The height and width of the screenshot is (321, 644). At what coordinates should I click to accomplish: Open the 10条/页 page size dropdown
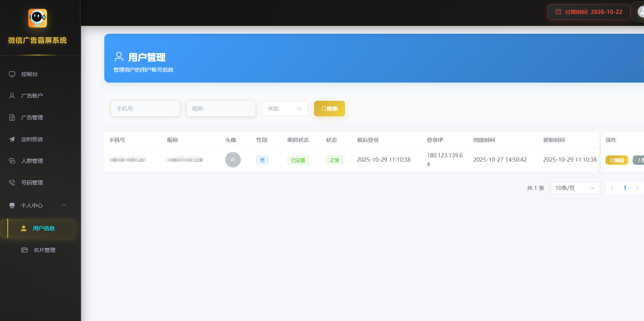coord(575,188)
